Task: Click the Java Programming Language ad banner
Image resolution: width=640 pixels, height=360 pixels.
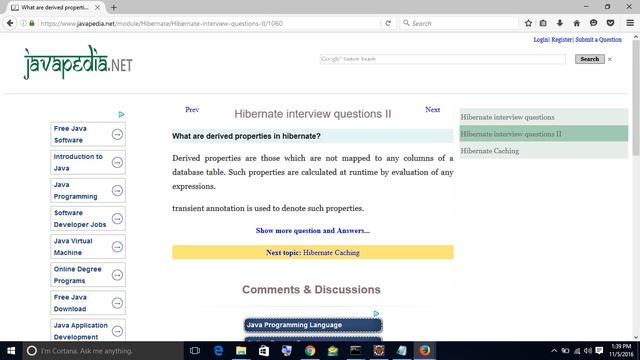Action: pyautogui.click(x=313, y=325)
